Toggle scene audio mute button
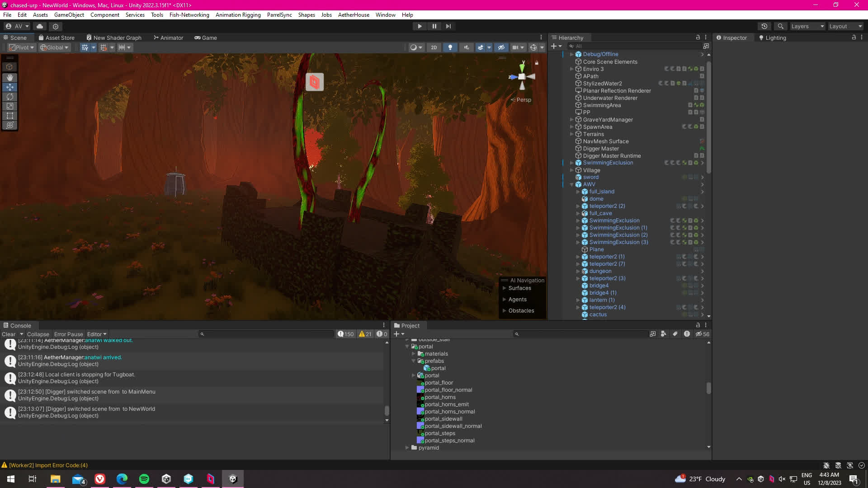Viewport: 868px width, 488px height. tap(467, 47)
